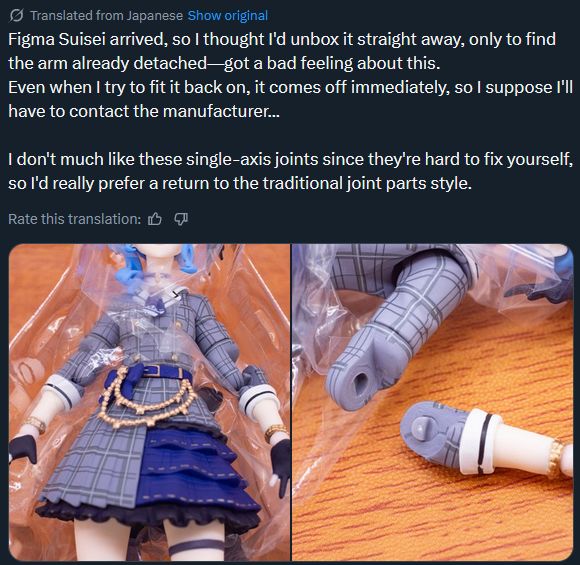Image resolution: width=580 pixels, height=565 pixels.
Task: Click the translation icon beside Translated from Japanese
Action: click(x=16, y=16)
